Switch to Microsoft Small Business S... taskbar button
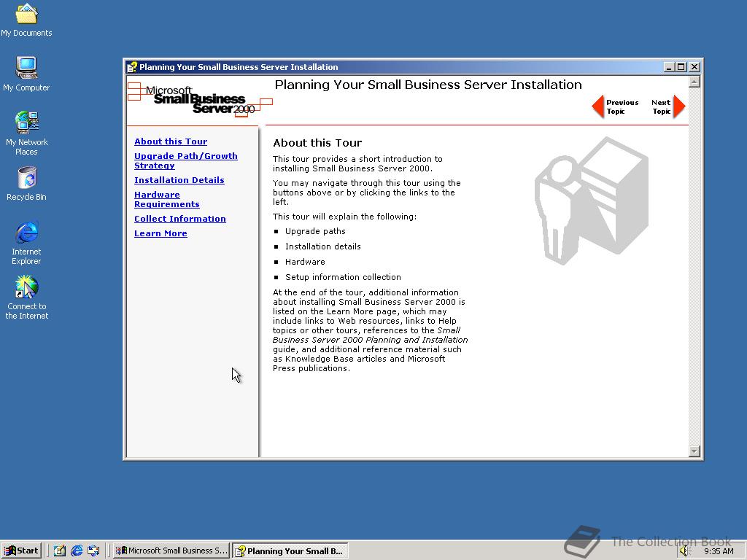 point(171,551)
